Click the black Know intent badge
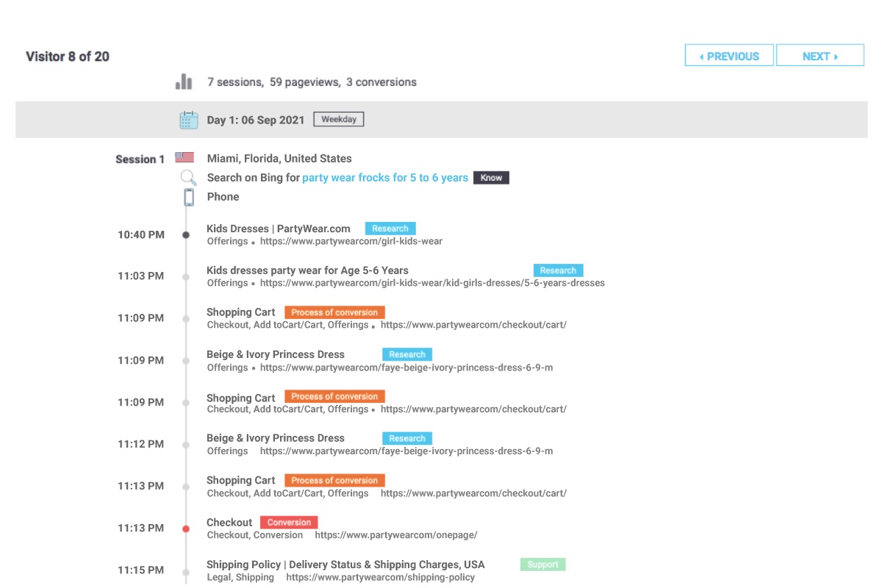 pos(490,177)
